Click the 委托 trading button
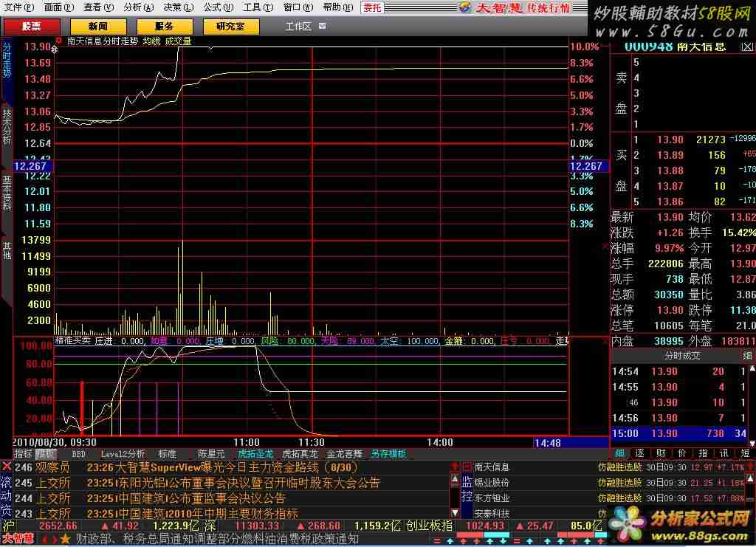 tap(372, 7)
